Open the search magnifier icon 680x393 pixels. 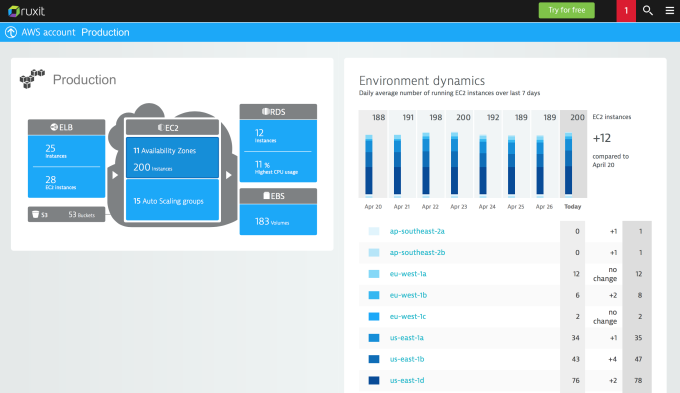click(647, 10)
